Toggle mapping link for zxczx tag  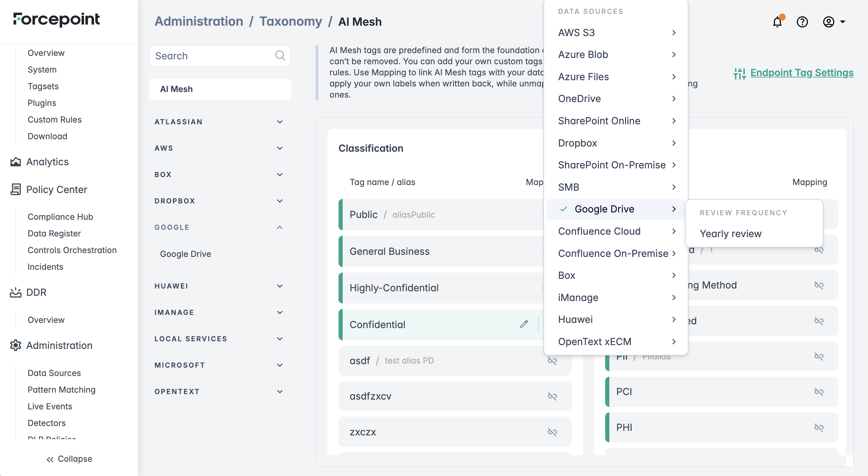click(552, 432)
